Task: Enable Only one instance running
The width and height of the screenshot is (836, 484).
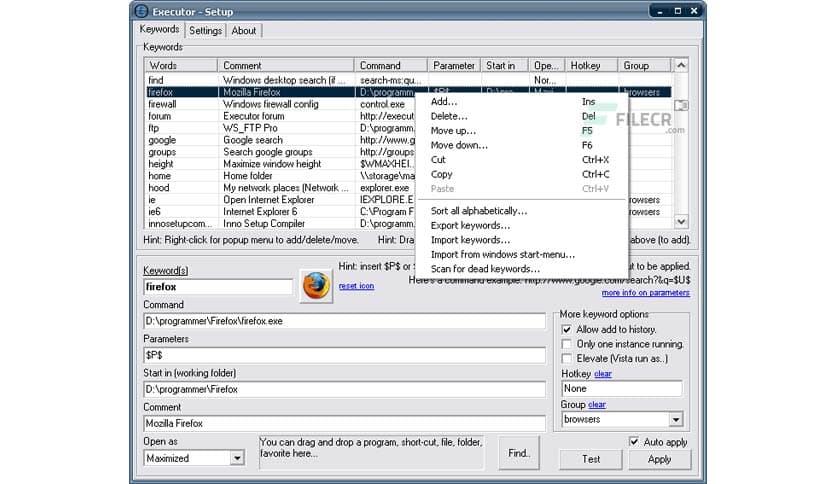Action: (566, 344)
